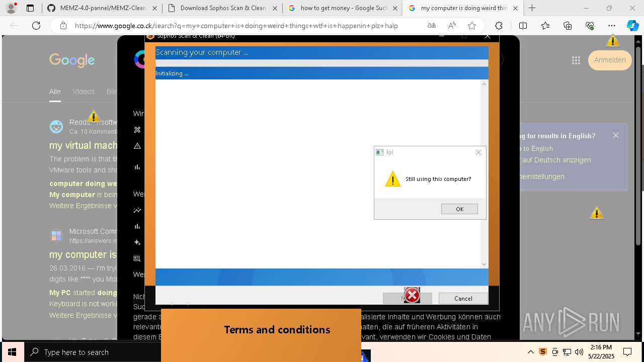Click the Type here to search box
The image size is (644, 362).
tap(93, 352)
